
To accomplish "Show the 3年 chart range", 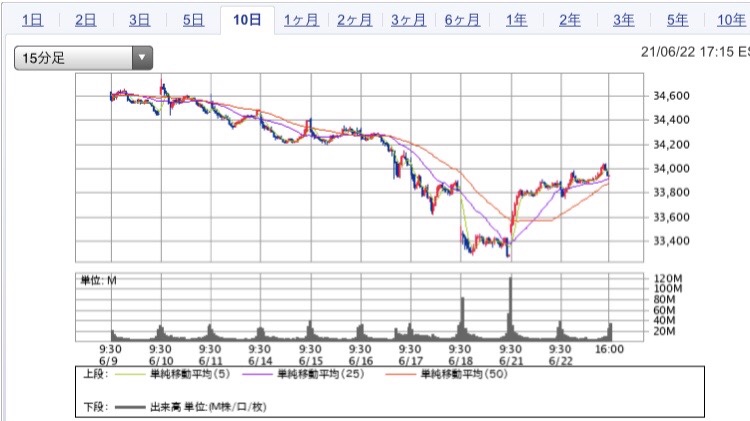I will pos(624,20).
